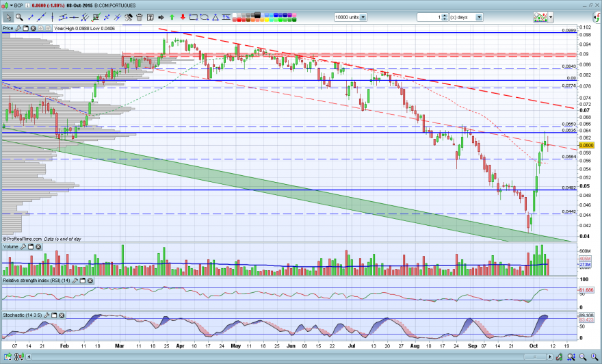
Task: Open the BCP instrument menu arrow
Action: [10, 5]
